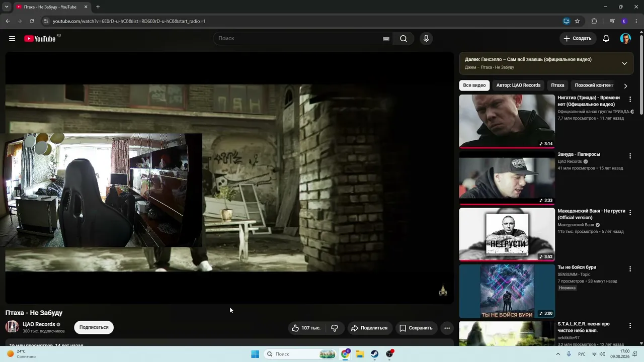Play Нигатив (Триада) - Времени нет thumbnail
Image resolution: width=644 pixels, height=362 pixels.
pyautogui.click(x=507, y=121)
